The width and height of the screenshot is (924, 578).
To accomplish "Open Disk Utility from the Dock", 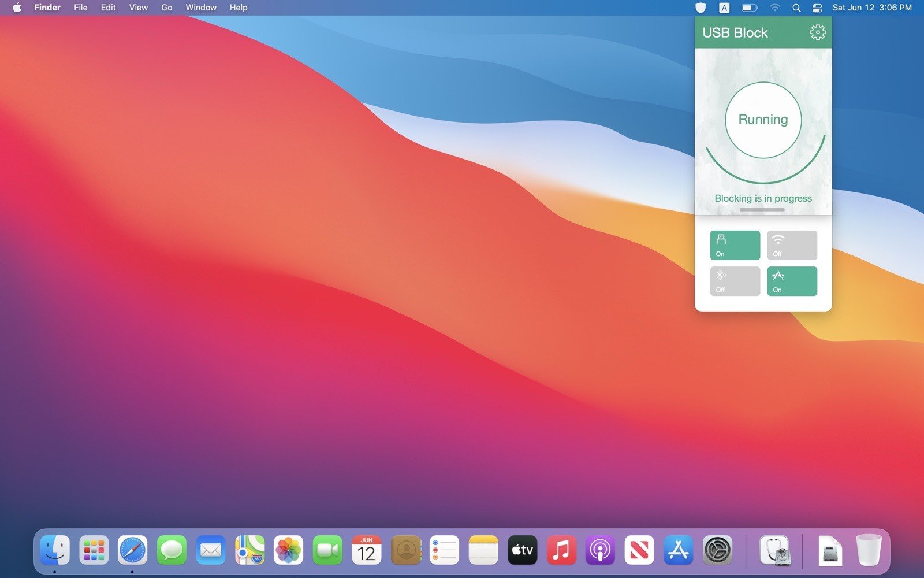I will point(774,550).
